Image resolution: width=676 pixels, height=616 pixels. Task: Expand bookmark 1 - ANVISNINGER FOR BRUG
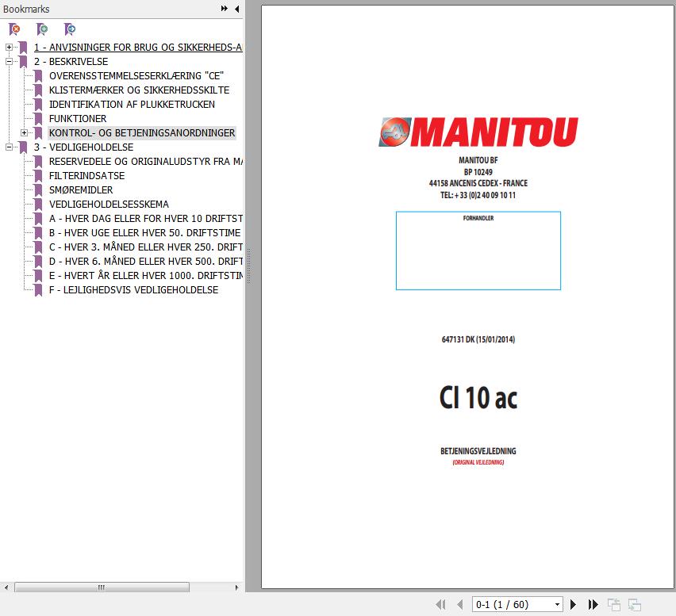9,47
